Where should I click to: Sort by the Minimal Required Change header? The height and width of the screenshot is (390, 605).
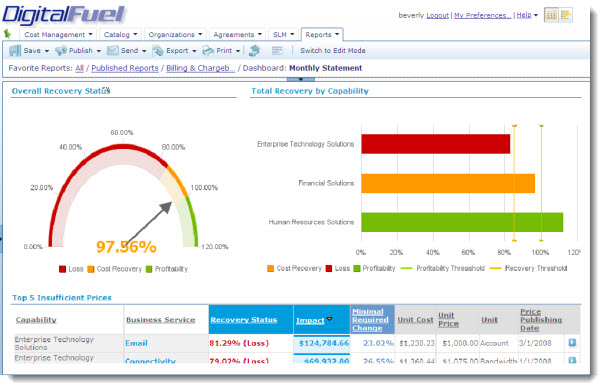click(x=370, y=320)
